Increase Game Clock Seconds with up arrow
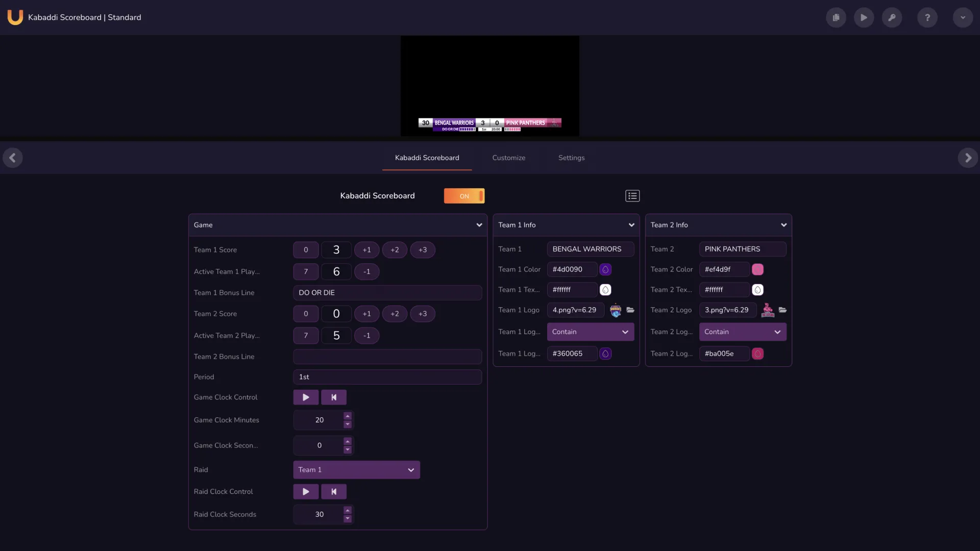The width and height of the screenshot is (980, 551). click(348, 441)
